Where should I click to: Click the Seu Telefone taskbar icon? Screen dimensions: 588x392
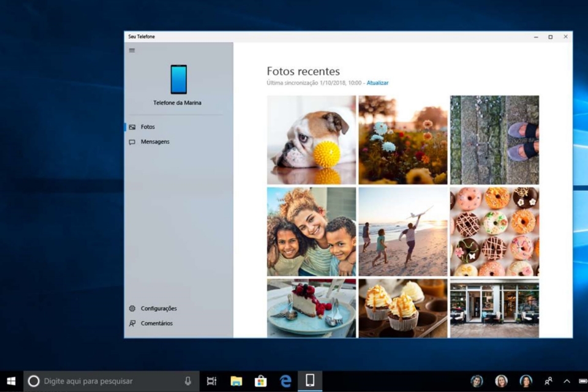[x=310, y=381]
